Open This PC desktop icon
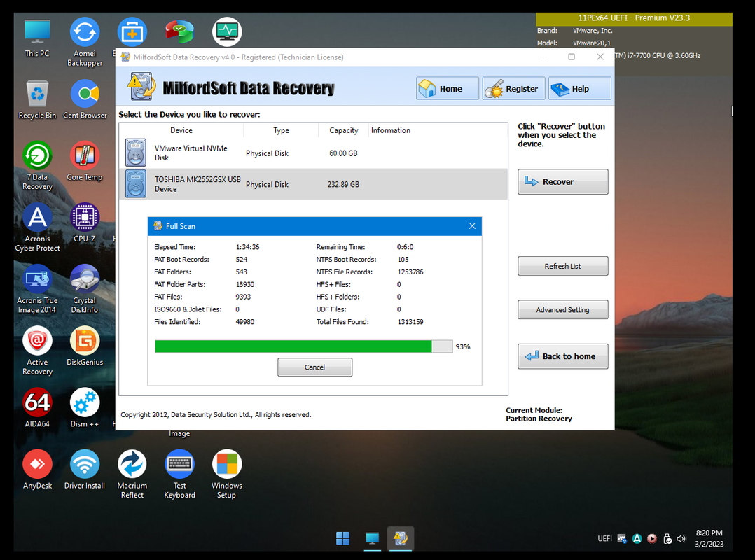This screenshot has width=755, height=560. 37,38
